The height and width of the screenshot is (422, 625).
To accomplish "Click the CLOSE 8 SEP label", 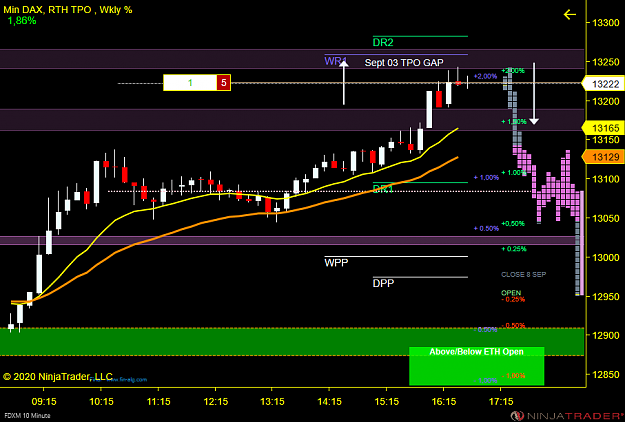I will [x=523, y=275].
